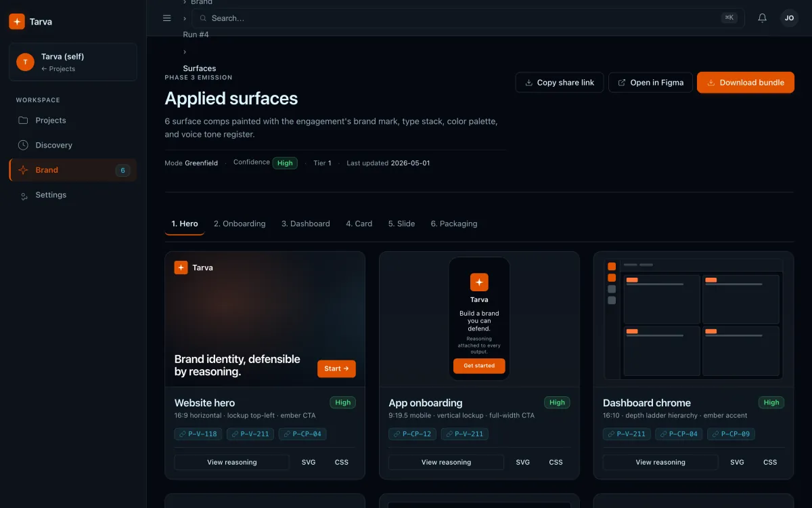Toggle the sidebar with the hamburger menu icon
The width and height of the screenshot is (812, 508).
coord(167,18)
